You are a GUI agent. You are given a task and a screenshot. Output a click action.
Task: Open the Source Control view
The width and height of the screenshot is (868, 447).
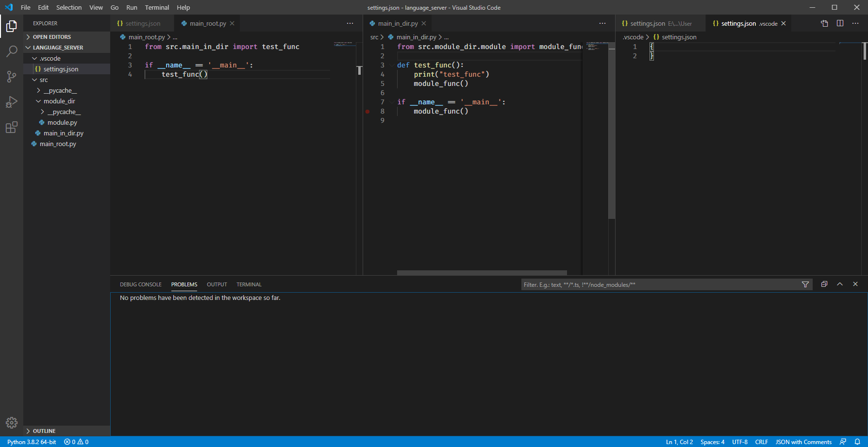coord(11,76)
